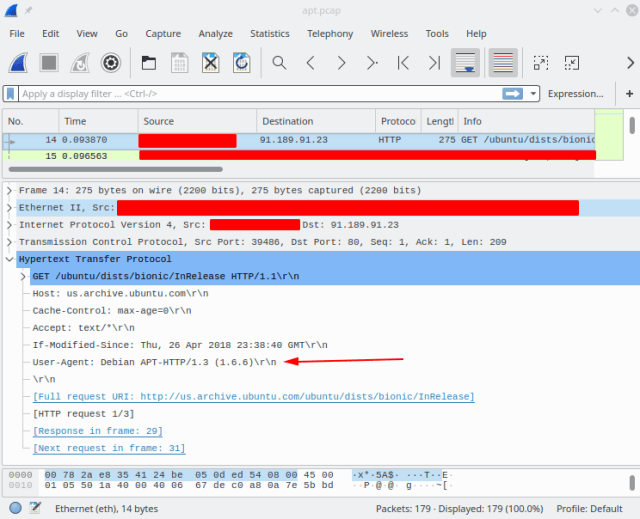
Task: Start capture with the shark fin icon
Action: tap(18, 63)
